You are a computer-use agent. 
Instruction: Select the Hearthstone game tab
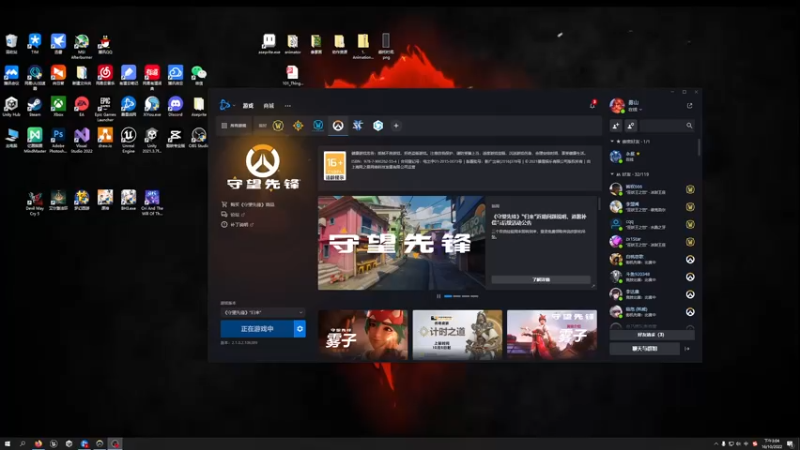(298, 126)
